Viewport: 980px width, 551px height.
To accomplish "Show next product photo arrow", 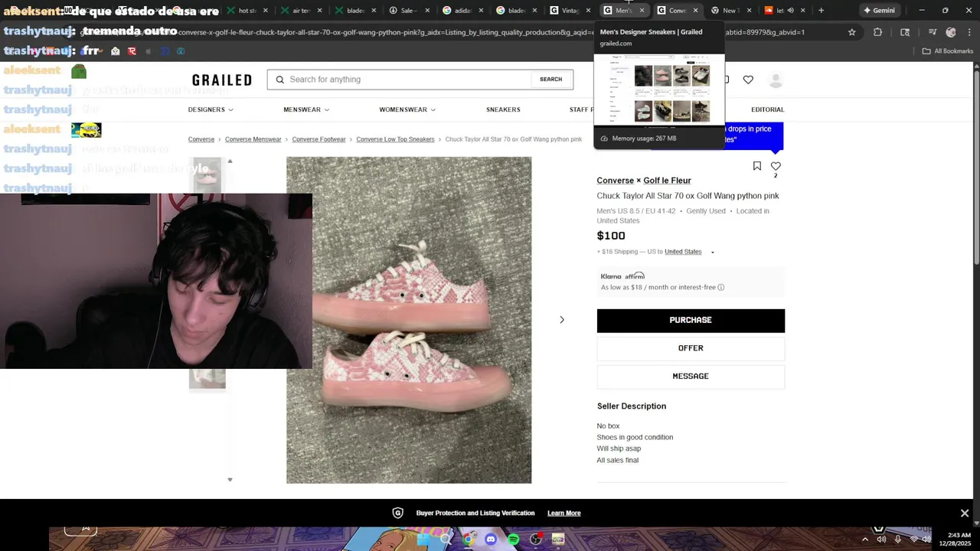I will pos(562,320).
